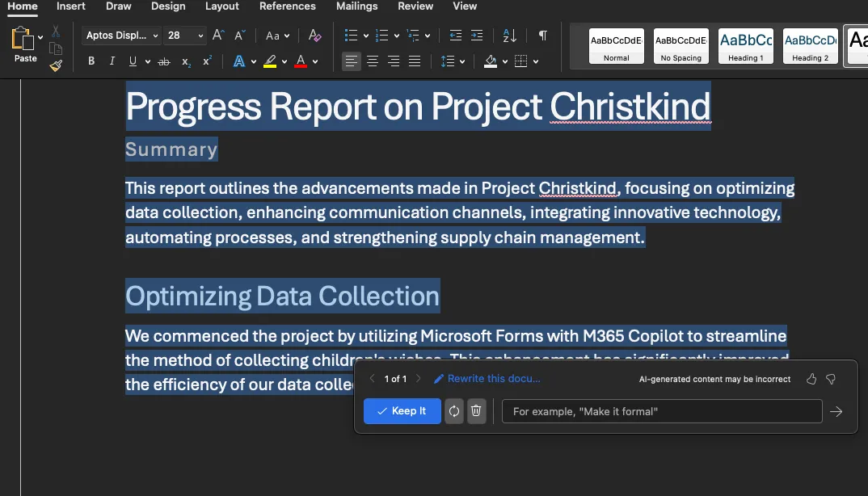This screenshot has width=868, height=496.
Task: Click the Copilot prompt input field
Action: [x=661, y=411]
